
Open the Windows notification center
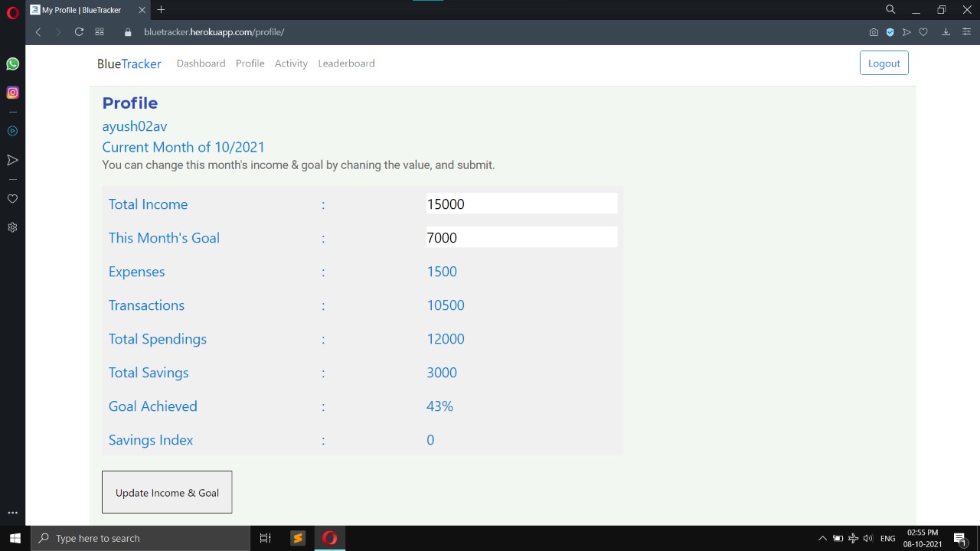[x=960, y=538]
